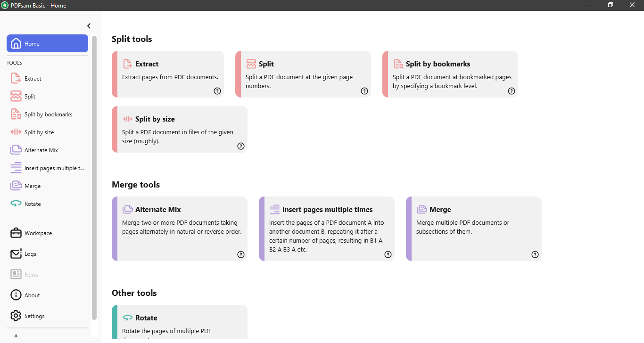Viewport: 644px width, 343px height.
Task: Select 'Split by bookmarks' label in sidebar
Action: 49,114
